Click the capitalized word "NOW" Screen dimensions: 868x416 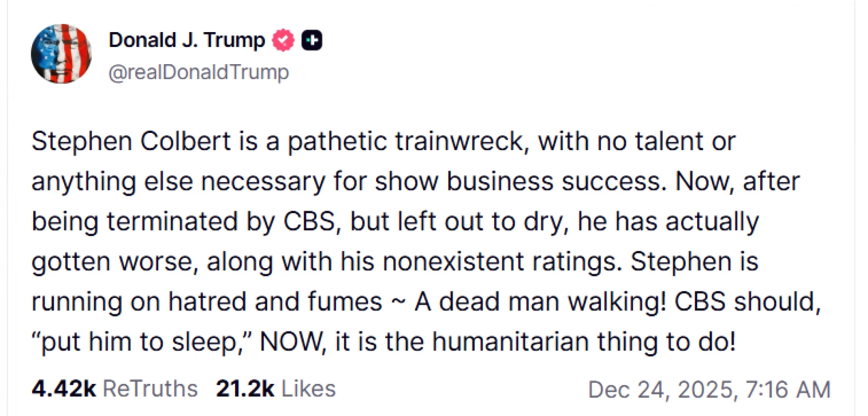click(x=292, y=342)
